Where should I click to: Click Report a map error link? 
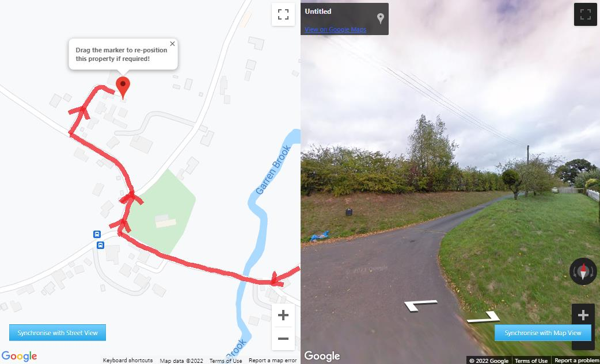(272, 360)
